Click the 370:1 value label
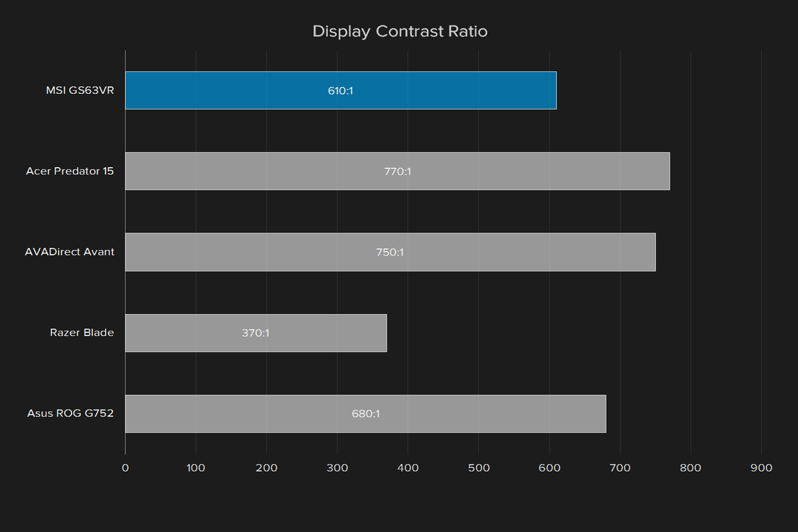 (x=255, y=333)
